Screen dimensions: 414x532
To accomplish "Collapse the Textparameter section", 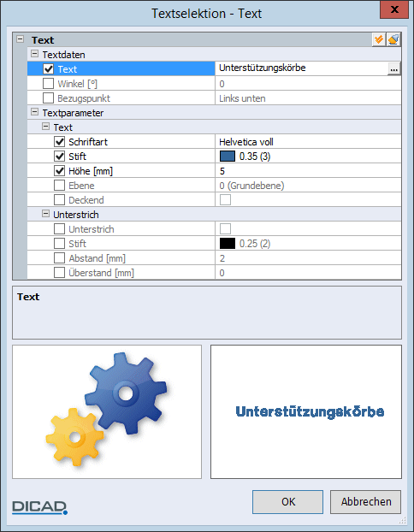I will (34, 112).
